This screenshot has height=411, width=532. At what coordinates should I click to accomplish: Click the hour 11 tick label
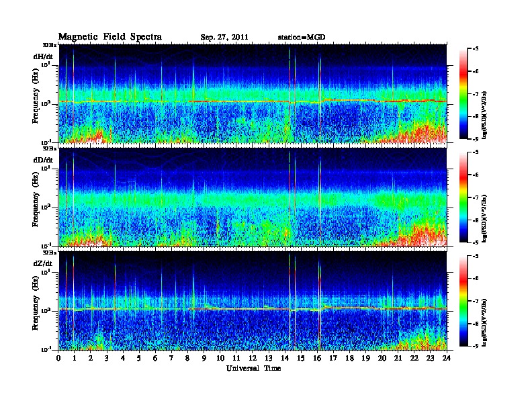[236, 359]
